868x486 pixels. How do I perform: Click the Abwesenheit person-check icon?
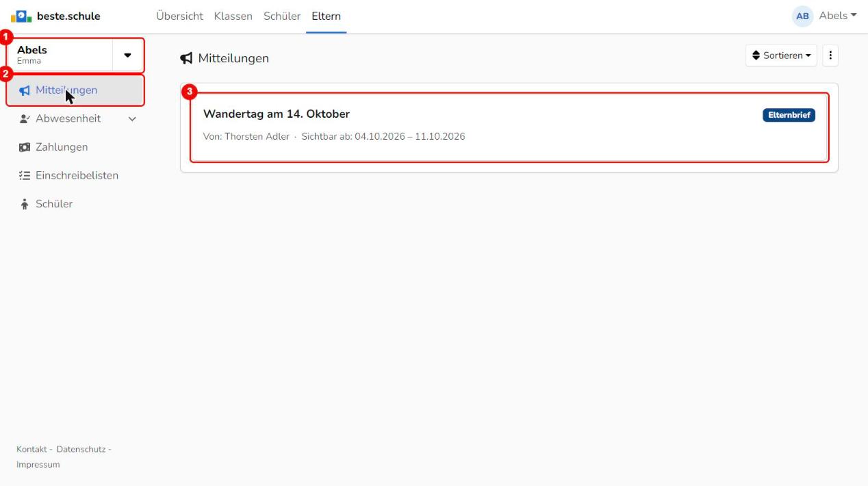pos(24,119)
